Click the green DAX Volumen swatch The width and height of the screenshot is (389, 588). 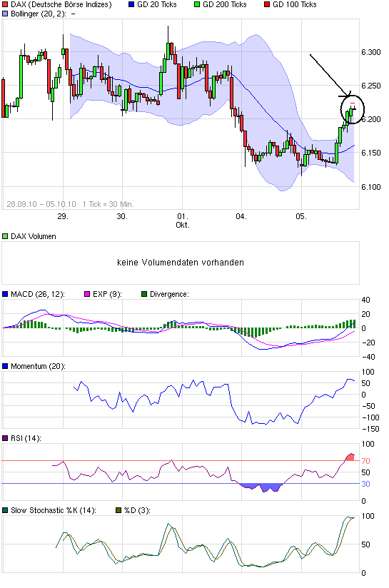pos(5,237)
